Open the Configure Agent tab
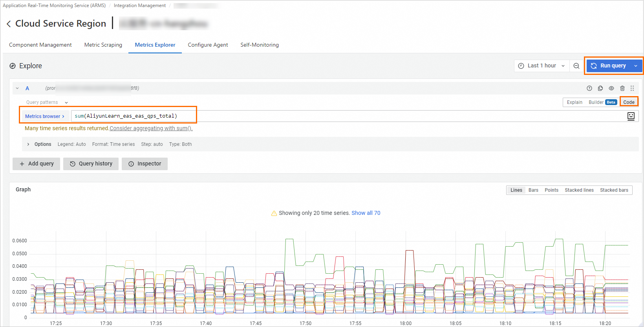 tap(208, 45)
